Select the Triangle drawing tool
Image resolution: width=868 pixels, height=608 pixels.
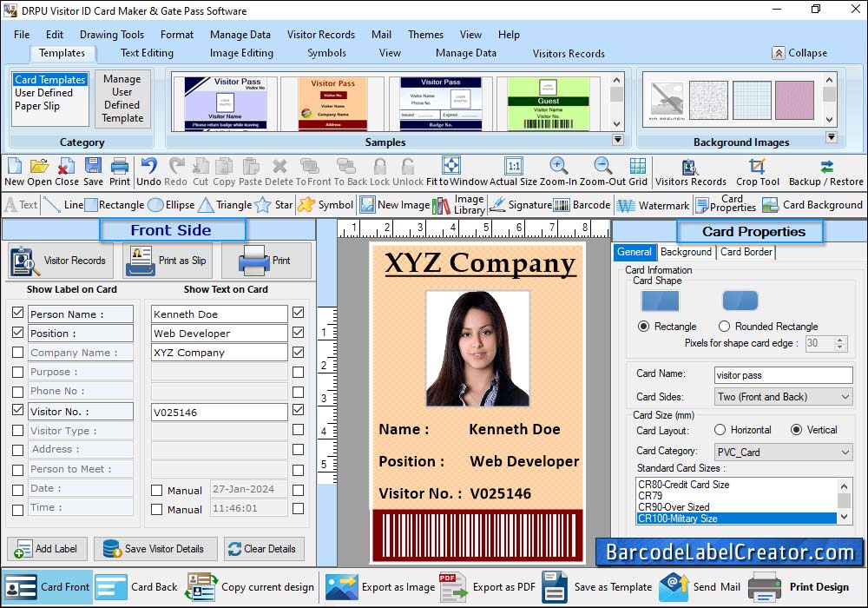(x=225, y=205)
